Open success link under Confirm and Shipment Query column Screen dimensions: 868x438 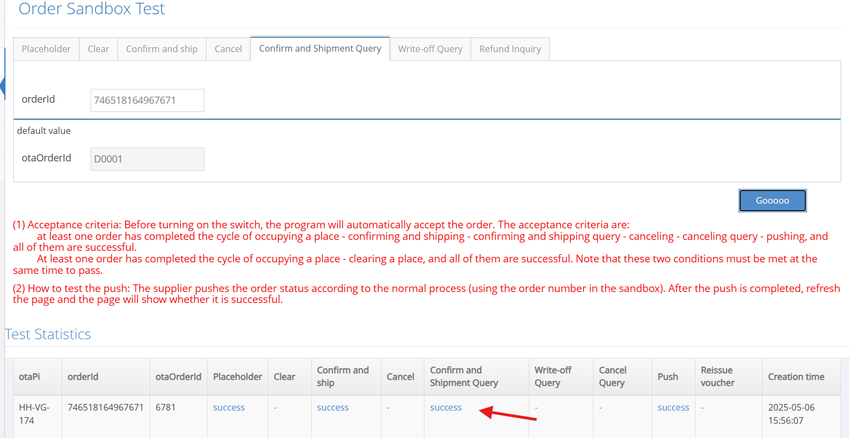[445, 407]
